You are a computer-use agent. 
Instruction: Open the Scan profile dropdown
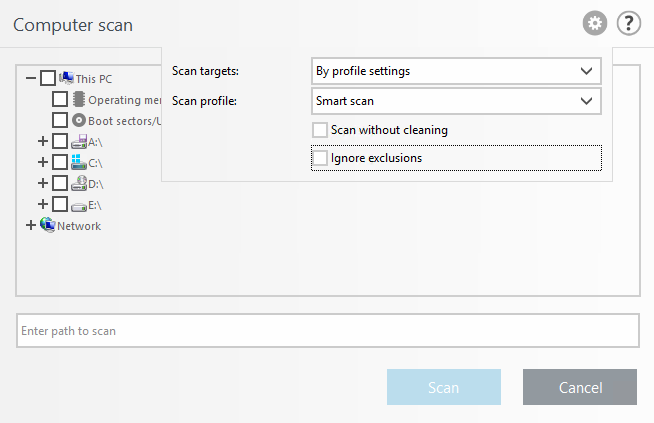point(456,101)
